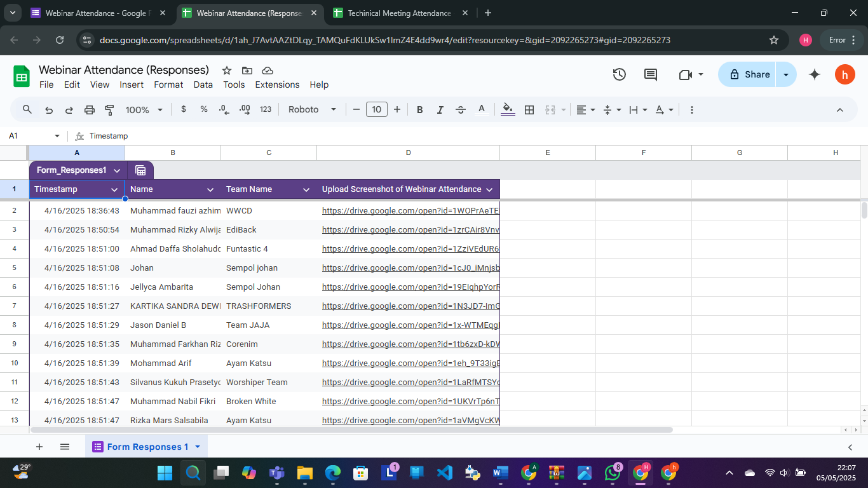This screenshot has height=488, width=868.
Task: Move document with folder icon
Action: 247,70
